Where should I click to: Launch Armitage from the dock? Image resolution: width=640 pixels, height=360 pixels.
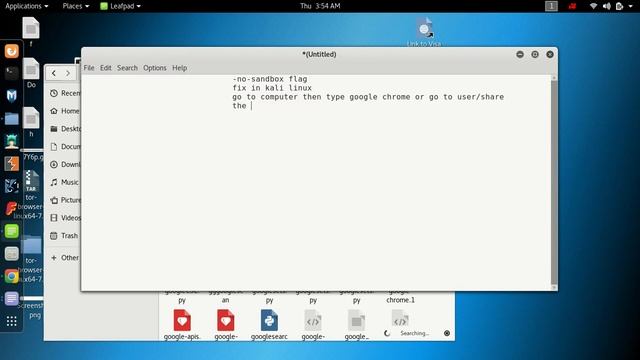pos(11,141)
